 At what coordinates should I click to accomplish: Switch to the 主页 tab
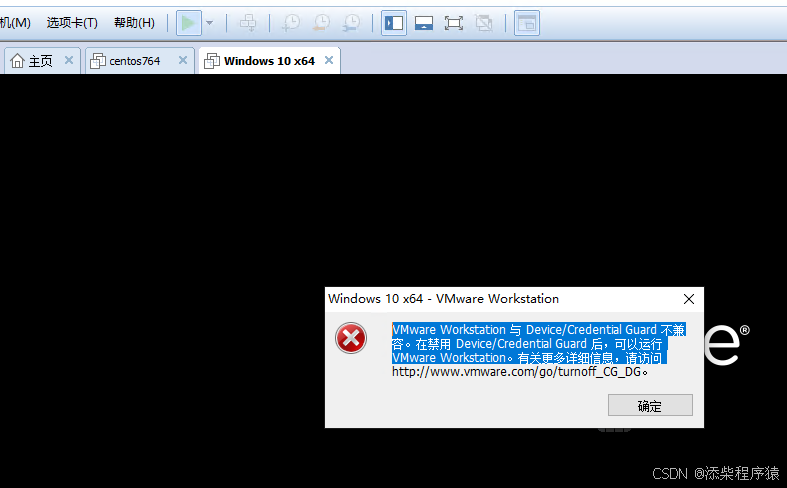pos(40,61)
